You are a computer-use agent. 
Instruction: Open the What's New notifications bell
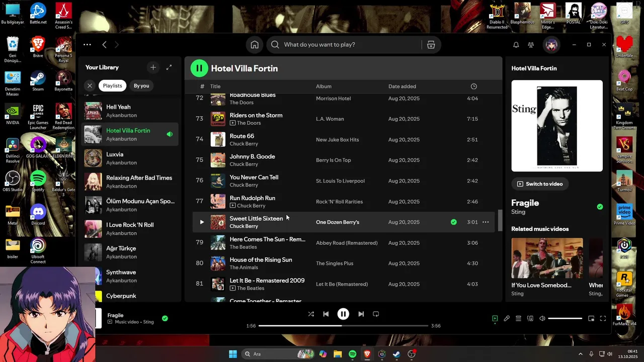point(516,45)
